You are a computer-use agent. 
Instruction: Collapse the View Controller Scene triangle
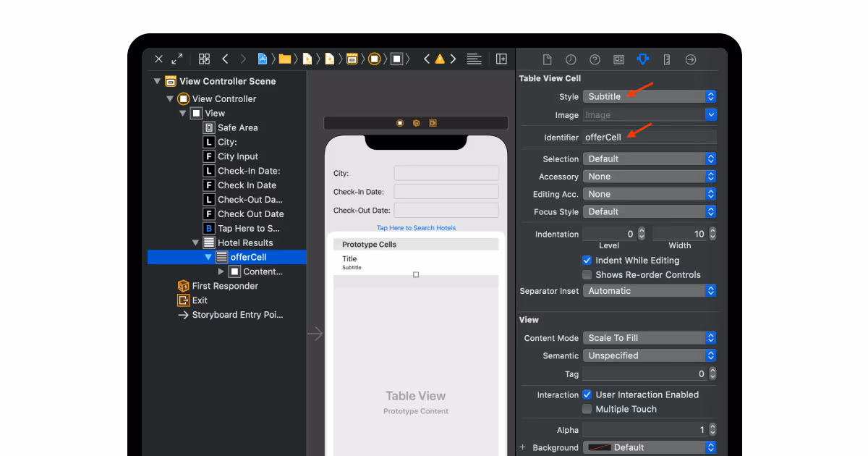158,81
